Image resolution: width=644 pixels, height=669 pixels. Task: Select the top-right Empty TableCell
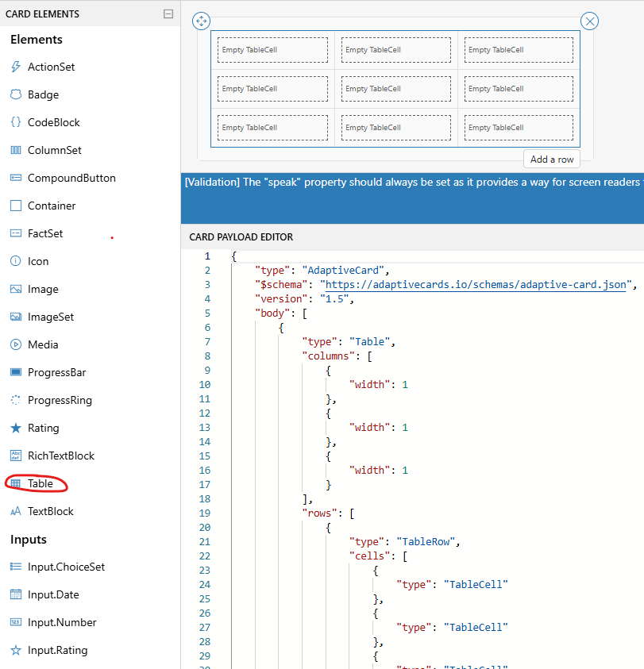519,50
